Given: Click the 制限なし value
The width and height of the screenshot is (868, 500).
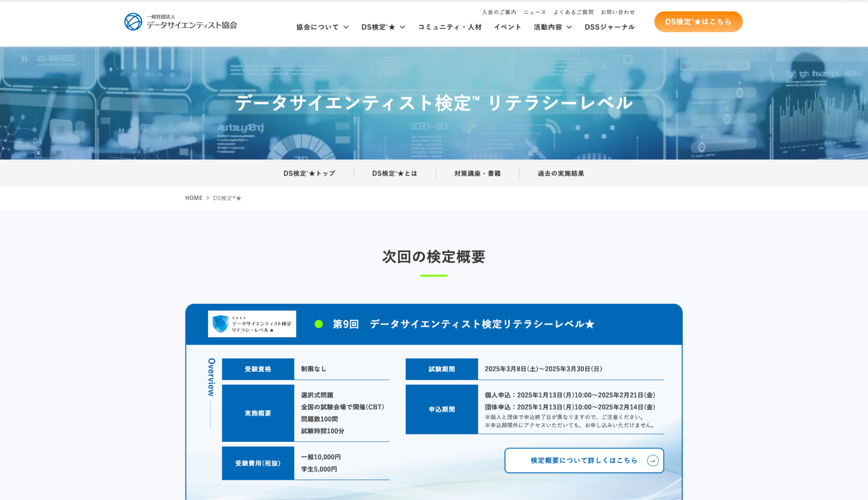Looking at the screenshot, I should point(314,369).
